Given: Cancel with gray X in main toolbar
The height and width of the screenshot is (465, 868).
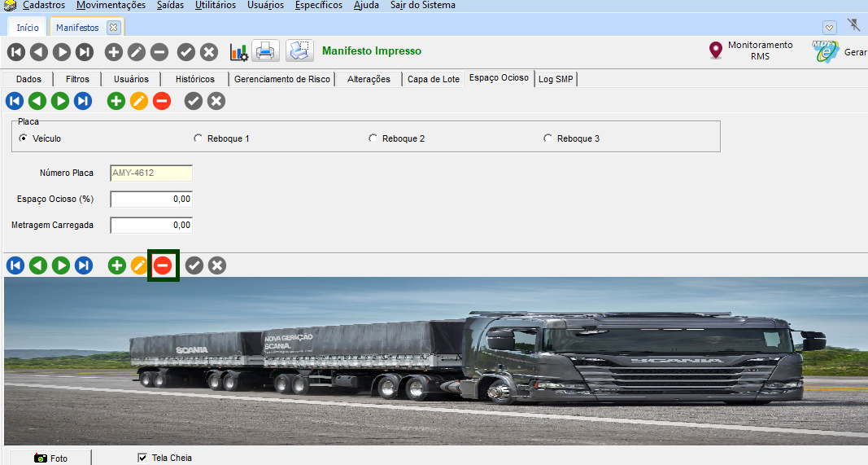Looking at the screenshot, I should point(209,52).
